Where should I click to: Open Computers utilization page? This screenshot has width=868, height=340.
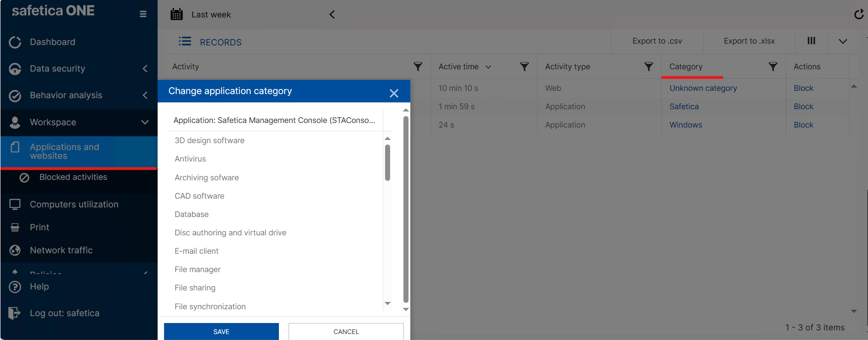click(x=74, y=204)
